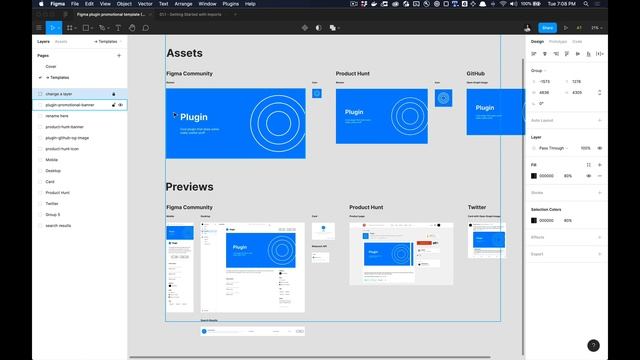Image resolution: width=640 pixels, height=360 pixels.
Task: Click the Align top icon
Action: (x=567, y=54)
